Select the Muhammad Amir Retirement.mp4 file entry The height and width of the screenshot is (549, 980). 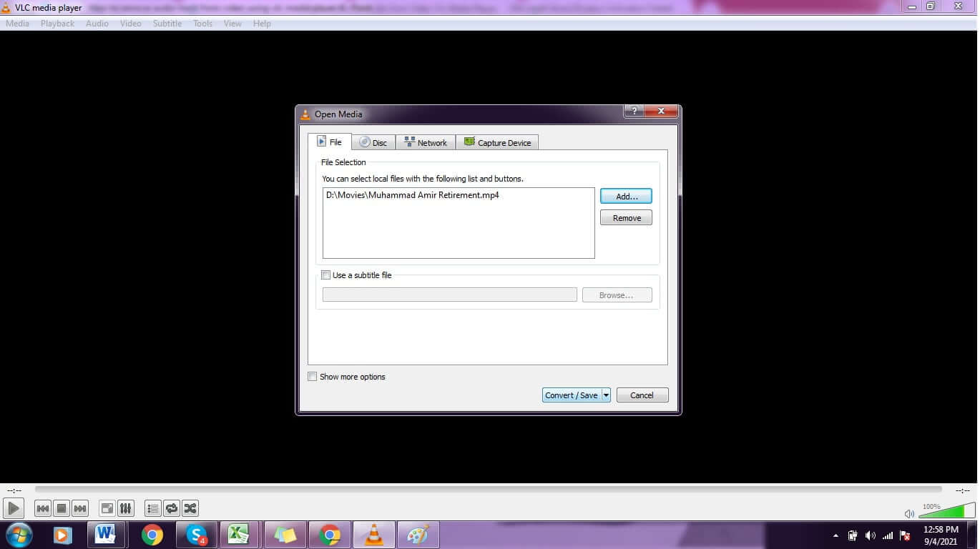tap(413, 195)
